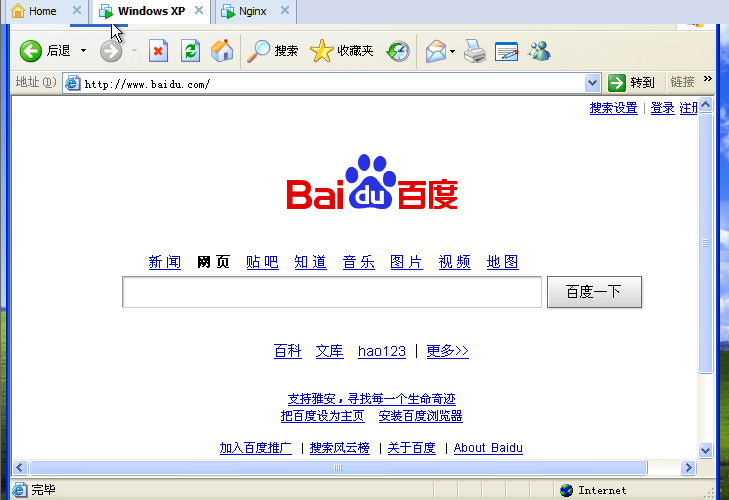Click the 登录 login link
Image resolution: width=729 pixels, height=500 pixels.
(662, 108)
